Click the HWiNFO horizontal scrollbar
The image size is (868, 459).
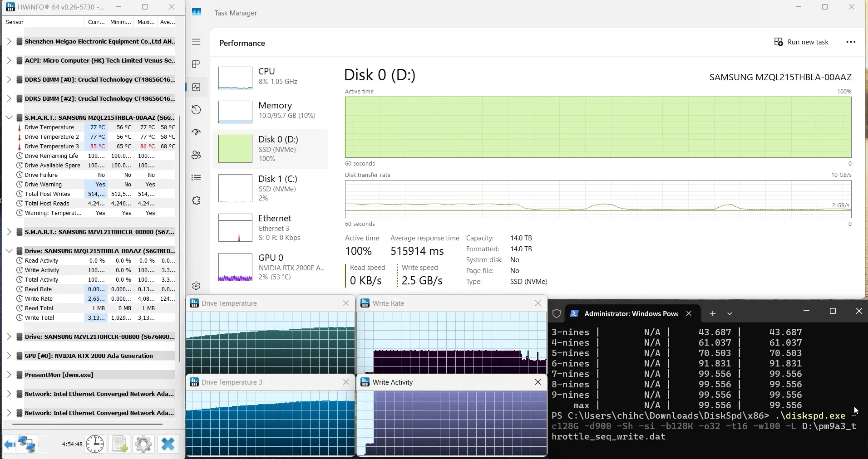point(87,425)
